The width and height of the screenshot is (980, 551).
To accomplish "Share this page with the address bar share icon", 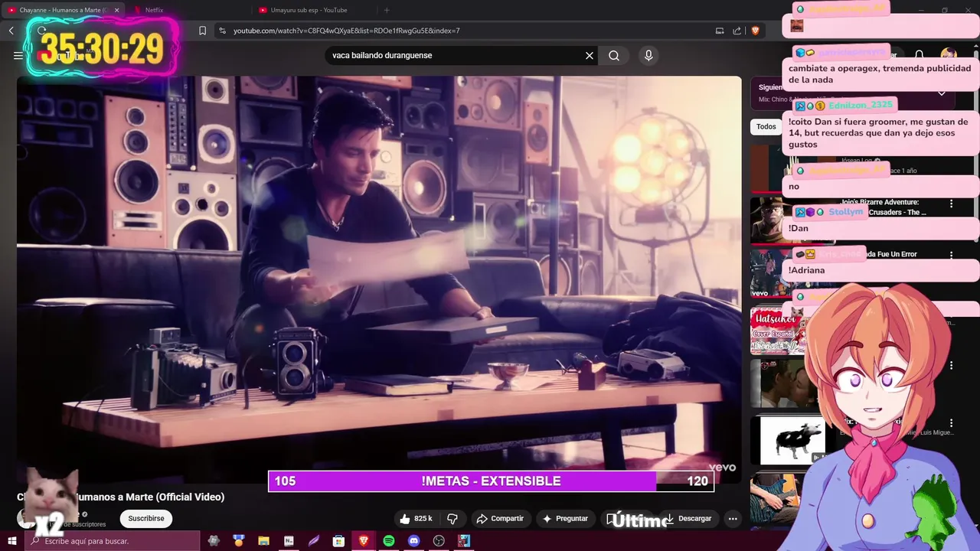I will coord(737,31).
